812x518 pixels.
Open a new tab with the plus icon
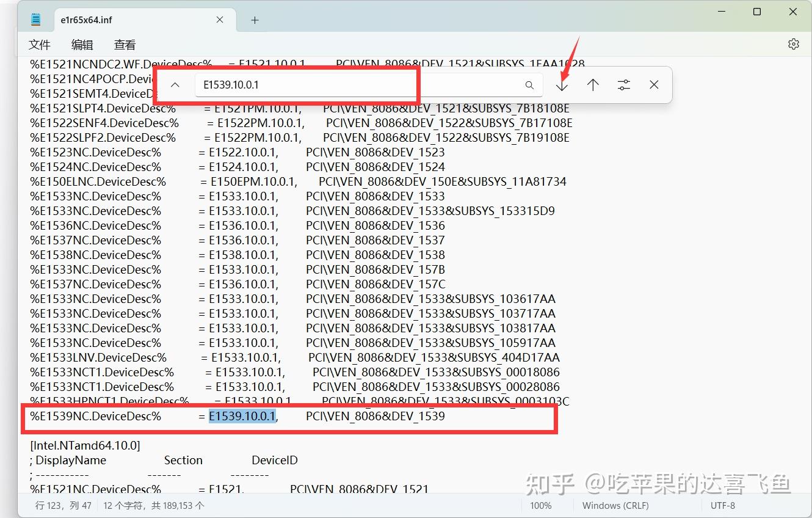[x=254, y=20]
